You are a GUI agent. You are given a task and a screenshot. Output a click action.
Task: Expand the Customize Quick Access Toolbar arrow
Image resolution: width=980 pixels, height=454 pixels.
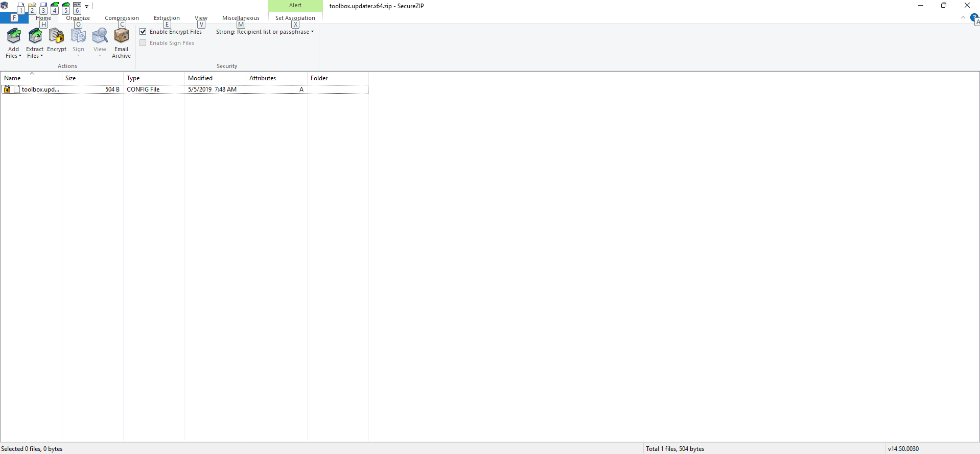tap(87, 7)
